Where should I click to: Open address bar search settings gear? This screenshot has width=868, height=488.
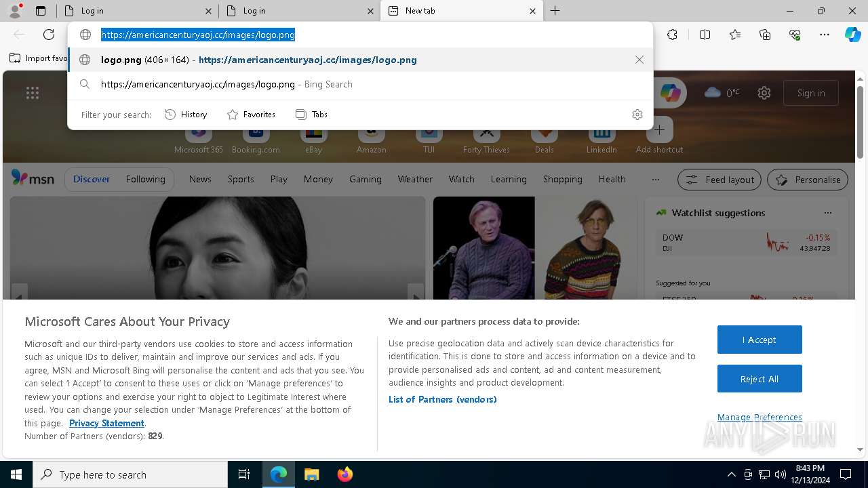[x=637, y=115]
